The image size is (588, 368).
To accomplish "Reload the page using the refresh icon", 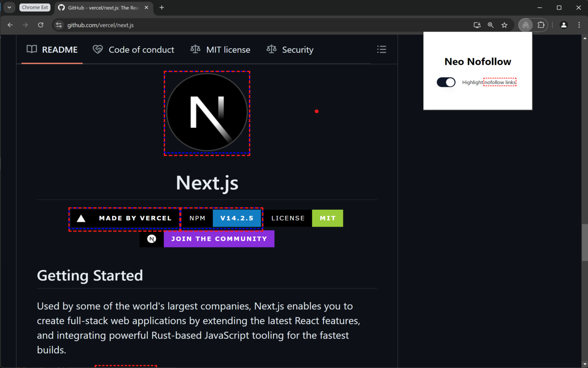I will click(x=40, y=25).
